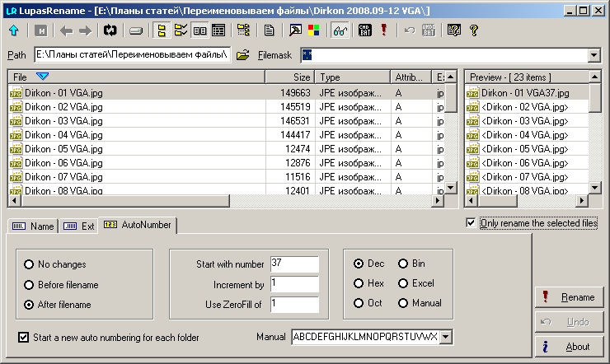Viewport: 610px width, 364px height.
Task: Expand the Filemask dropdown
Action: (x=594, y=55)
